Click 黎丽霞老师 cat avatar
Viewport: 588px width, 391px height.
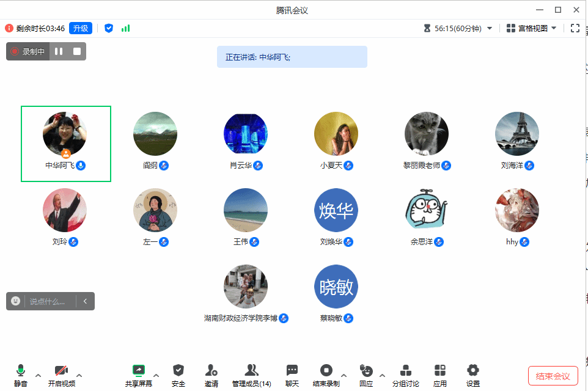pos(427,134)
